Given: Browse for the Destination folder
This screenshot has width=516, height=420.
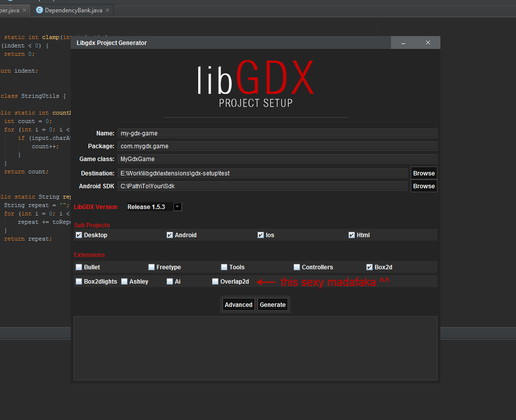Looking at the screenshot, I should [x=424, y=173].
